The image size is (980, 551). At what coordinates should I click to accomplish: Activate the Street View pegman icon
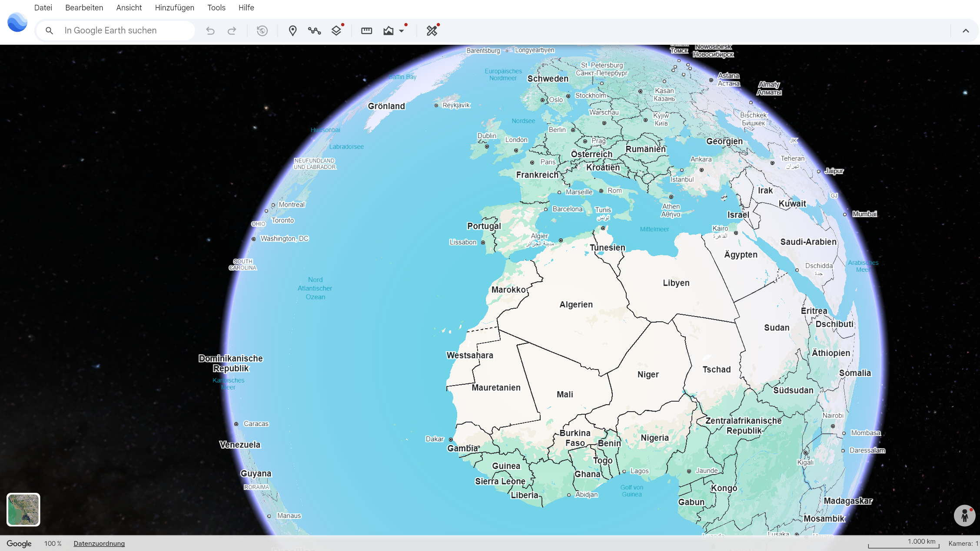965,515
